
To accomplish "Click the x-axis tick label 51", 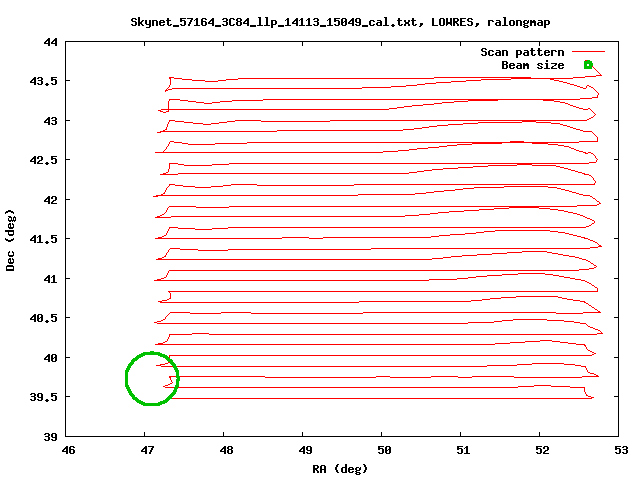I will [463, 450].
